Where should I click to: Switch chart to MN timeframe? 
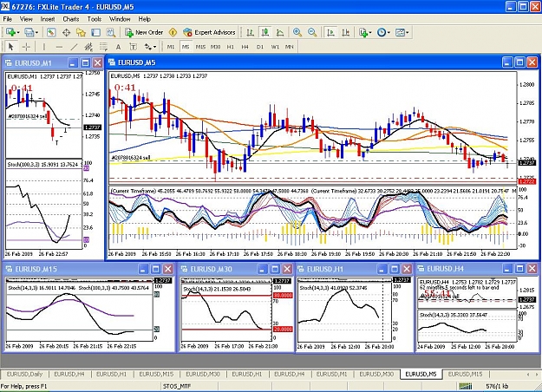pyautogui.click(x=290, y=47)
